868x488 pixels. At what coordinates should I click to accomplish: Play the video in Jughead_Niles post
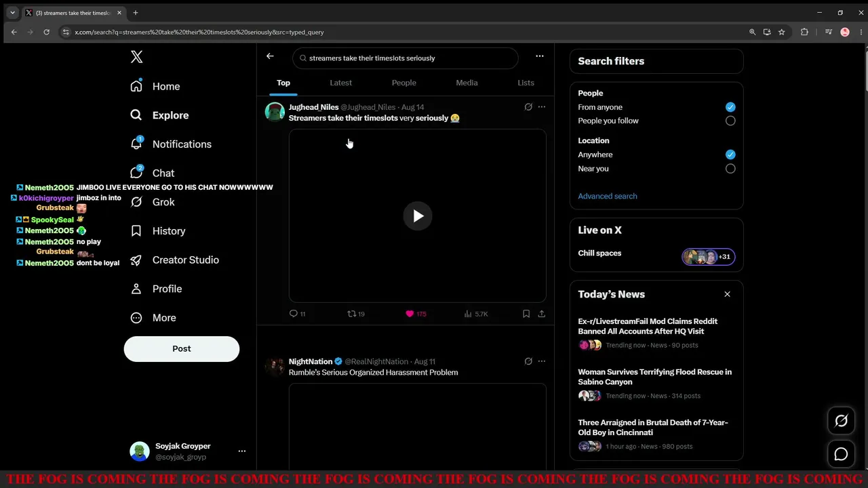418,216
